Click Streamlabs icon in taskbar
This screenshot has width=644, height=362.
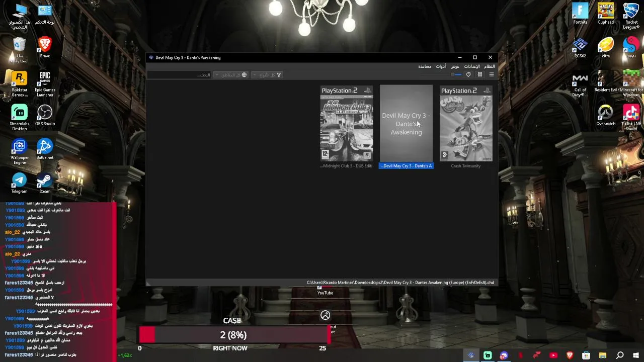pyautogui.click(x=488, y=355)
